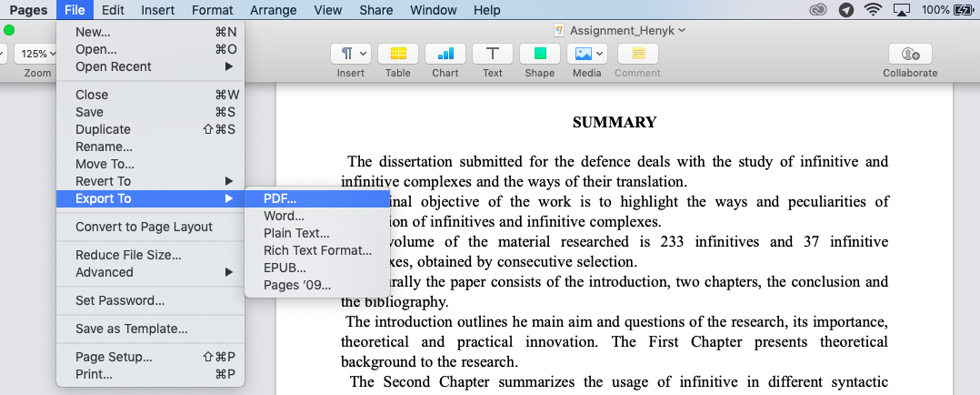Open the Window menu
980x395 pixels.
pyautogui.click(x=433, y=10)
